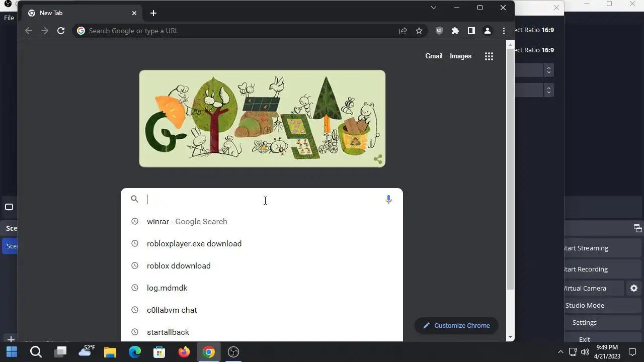
Task: Open the Chrome profile avatar menu
Action: pos(488,31)
